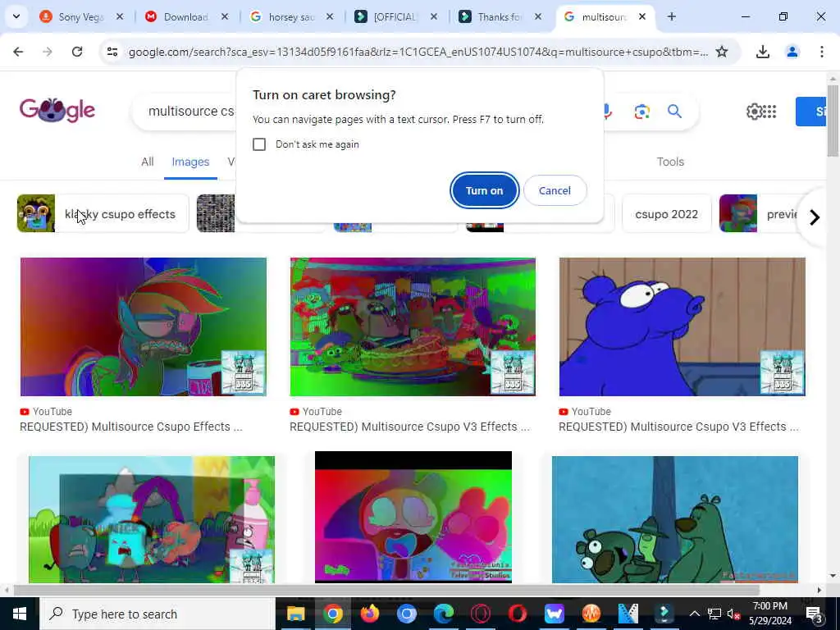Click the klasky csupo effects chip

103,214
